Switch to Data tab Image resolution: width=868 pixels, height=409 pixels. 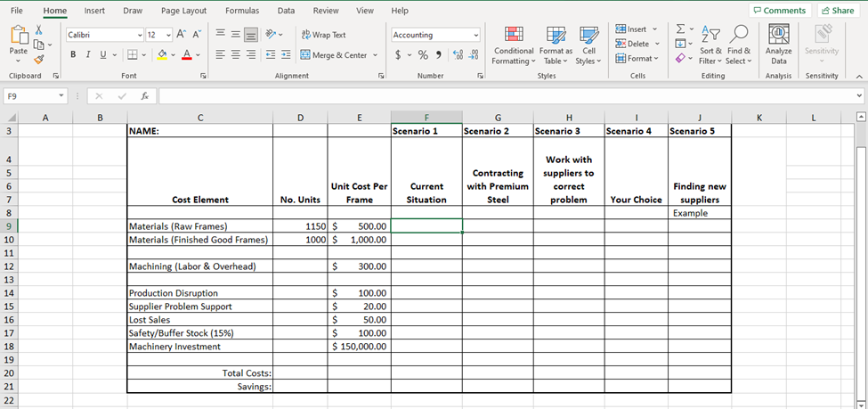tap(286, 11)
